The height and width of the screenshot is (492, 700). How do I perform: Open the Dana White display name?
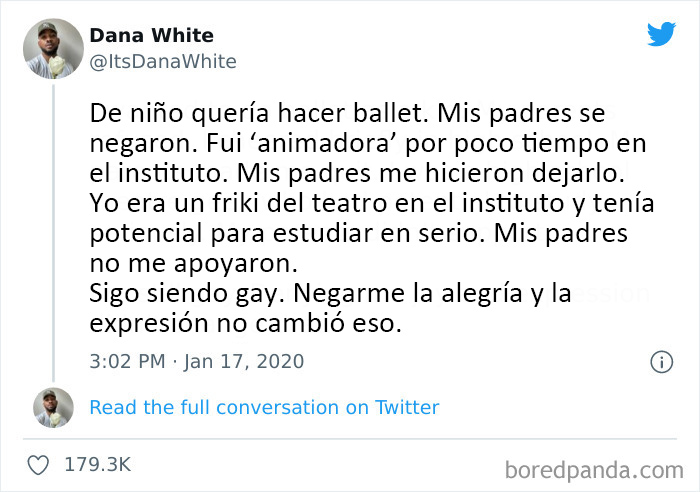151,36
